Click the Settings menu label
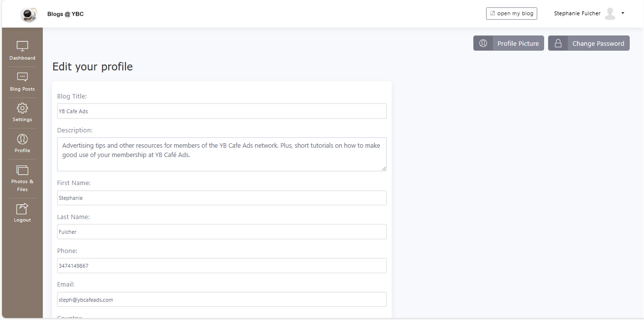 tap(22, 120)
